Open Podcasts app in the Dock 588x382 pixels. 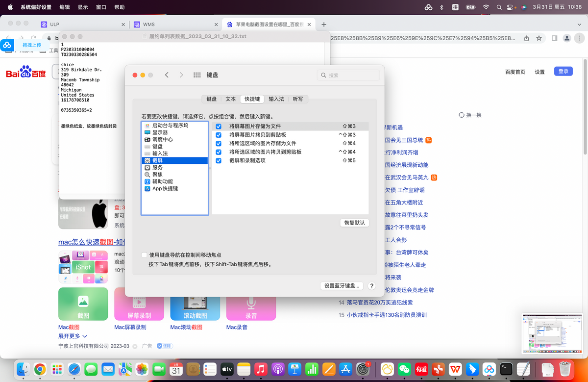coord(278,369)
